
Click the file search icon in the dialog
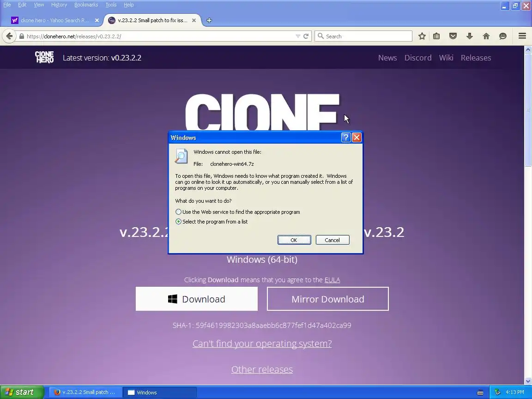(x=181, y=157)
